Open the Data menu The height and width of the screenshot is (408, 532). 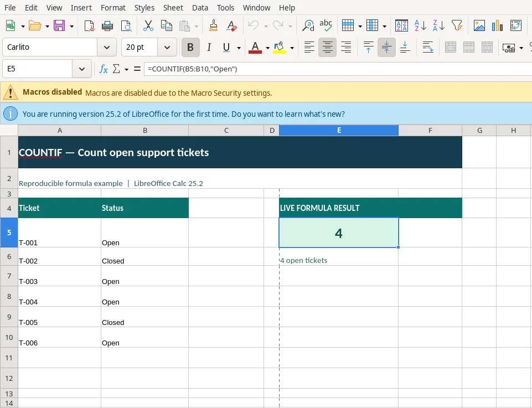(200, 7)
